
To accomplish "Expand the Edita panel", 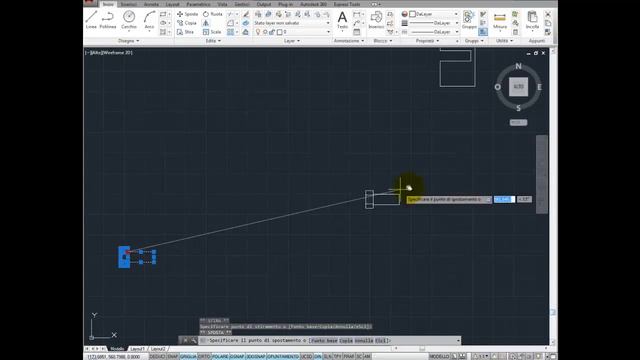I will click(213, 41).
